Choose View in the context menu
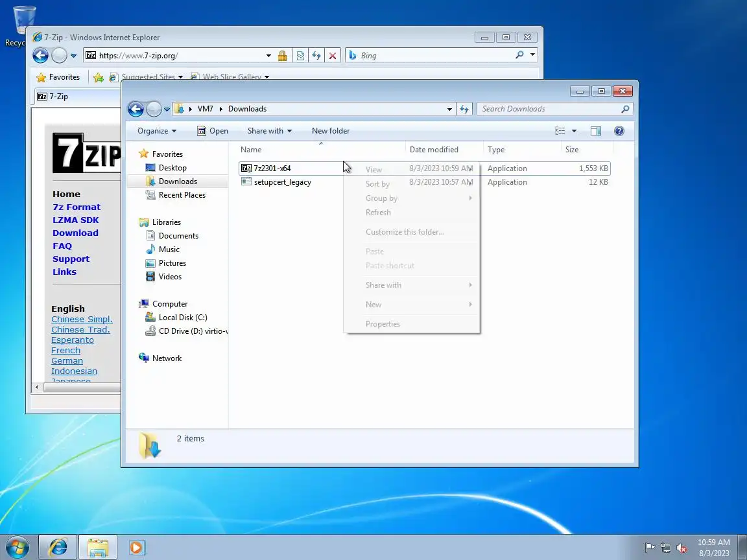 pyautogui.click(x=412, y=170)
